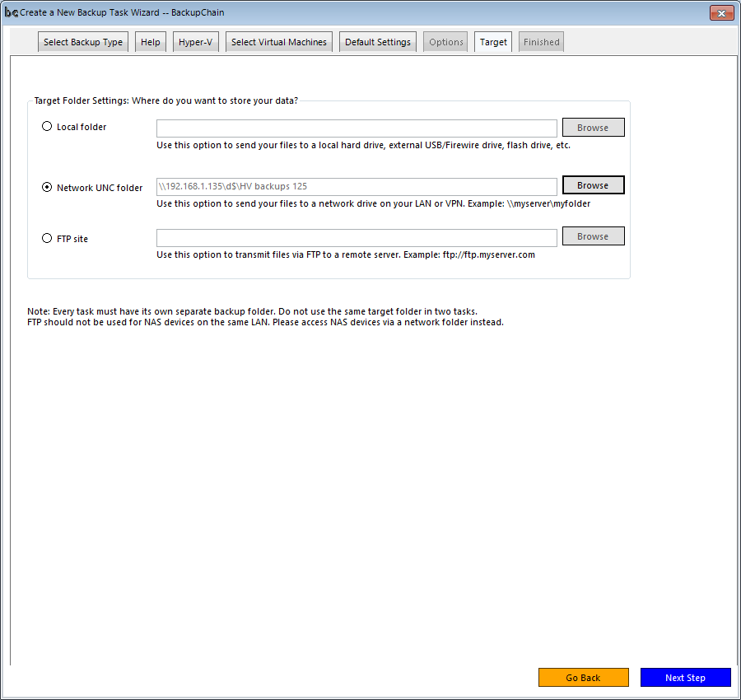Select the Network UNC folder option

(x=47, y=187)
